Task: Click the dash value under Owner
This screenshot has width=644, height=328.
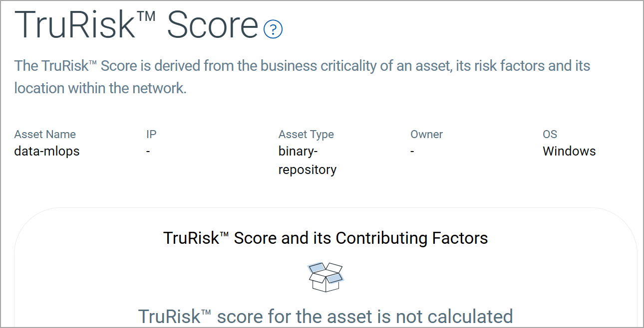Action: pos(412,151)
